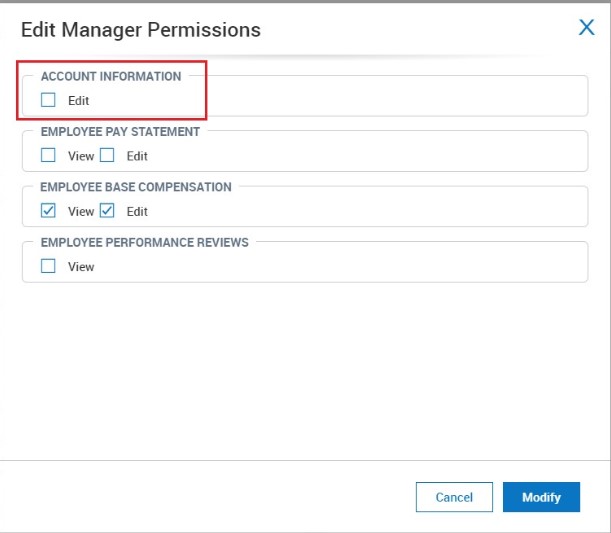Close the Edit Manager Permissions dialog
Viewport: 611px width, 533px height.
587,28
